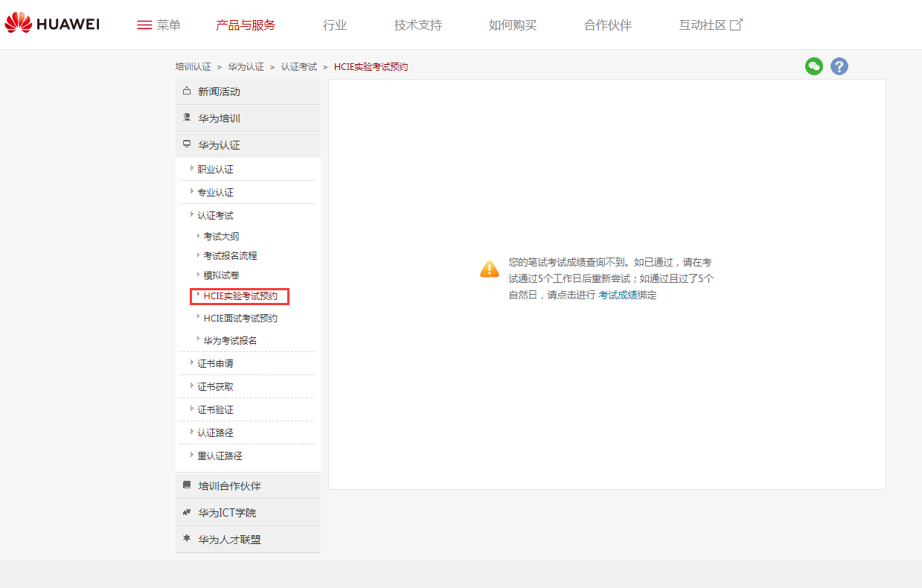This screenshot has width=922, height=588.
Task: Click the book icon beside 培训合作伙伴
Action: [187, 485]
